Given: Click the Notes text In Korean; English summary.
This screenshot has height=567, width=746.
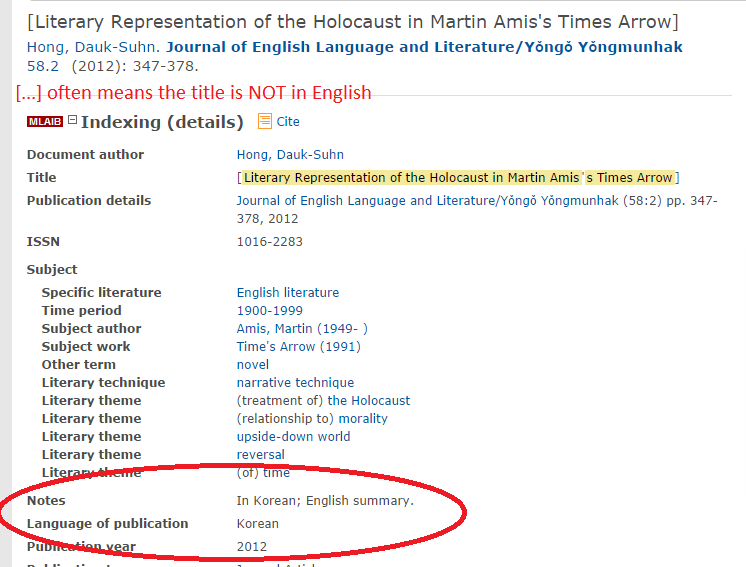Looking at the screenshot, I should click(x=325, y=501).
